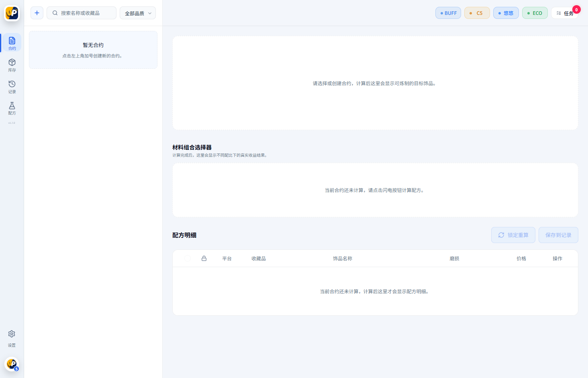Select the 合约 contracts page in sidebar

(12, 43)
